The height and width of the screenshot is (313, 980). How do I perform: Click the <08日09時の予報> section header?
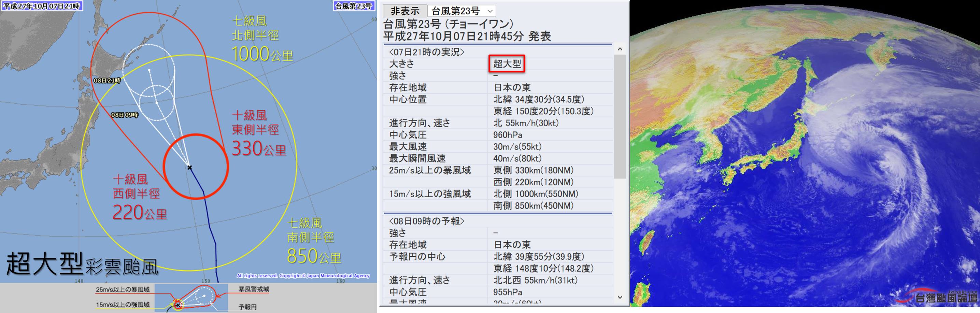pos(426,221)
